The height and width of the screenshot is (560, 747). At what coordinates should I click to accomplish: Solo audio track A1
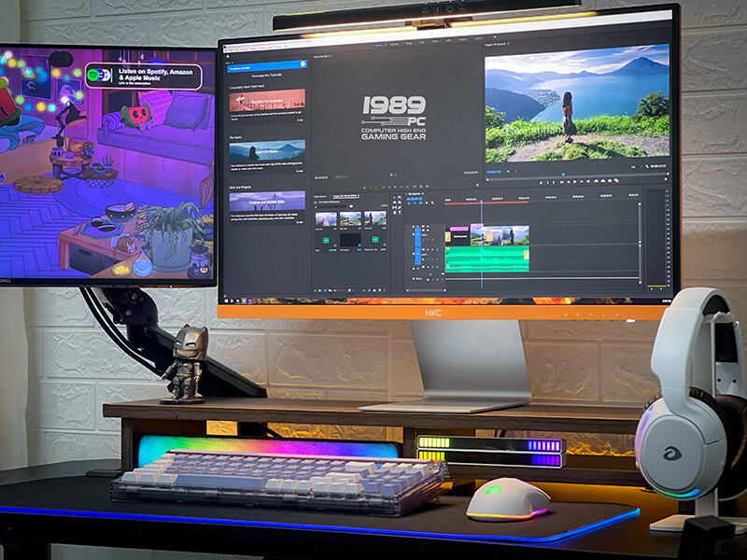(432, 249)
